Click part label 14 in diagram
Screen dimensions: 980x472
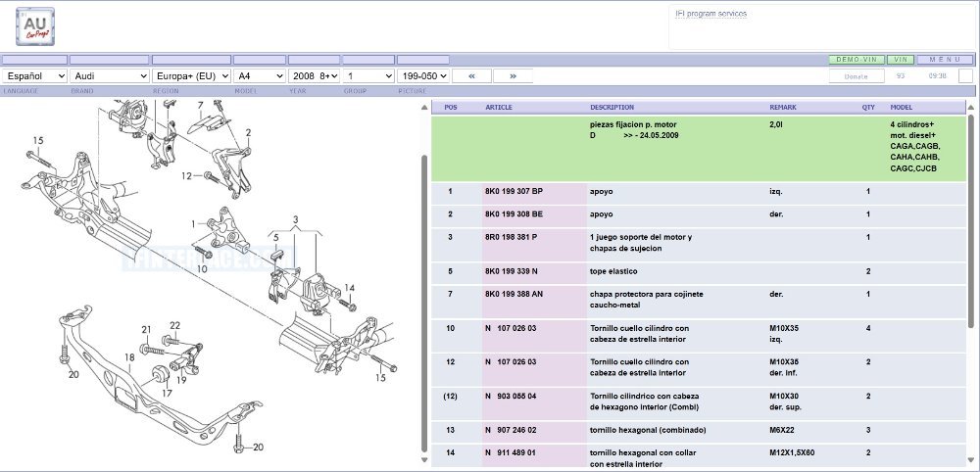(x=349, y=288)
